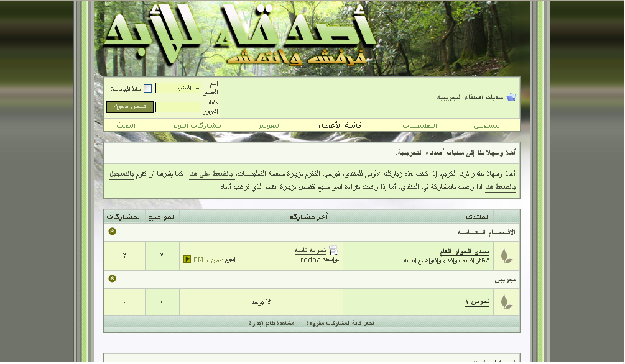The image size is (625, 364).
Task: Open the قائمة الأعضاء members list
Action: tap(340, 126)
